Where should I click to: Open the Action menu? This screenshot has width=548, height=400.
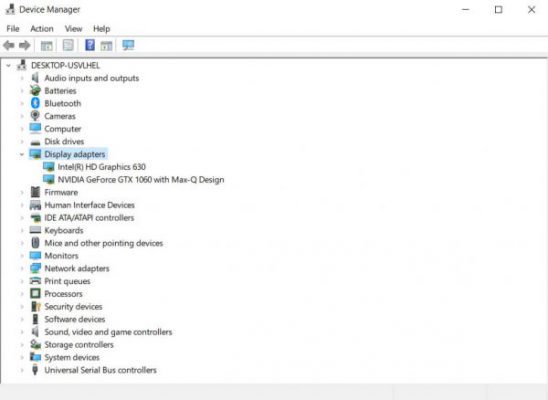pyautogui.click(x=42, y=29)
